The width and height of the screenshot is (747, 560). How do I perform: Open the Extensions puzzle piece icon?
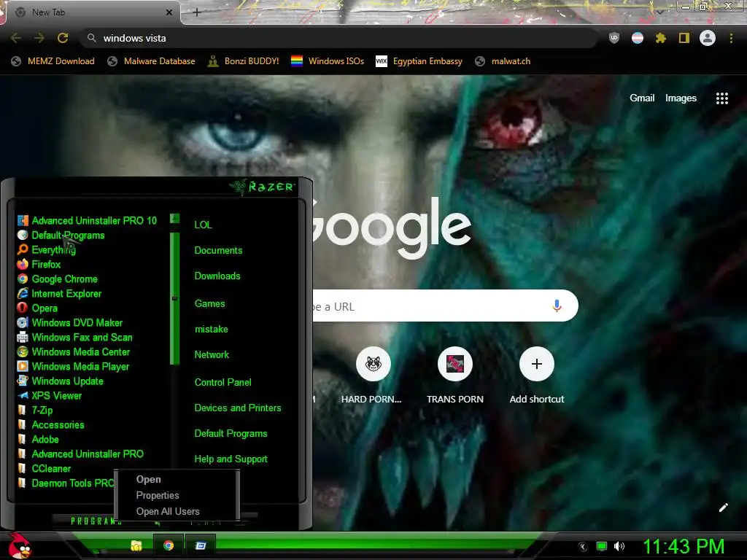pos(660,38)
